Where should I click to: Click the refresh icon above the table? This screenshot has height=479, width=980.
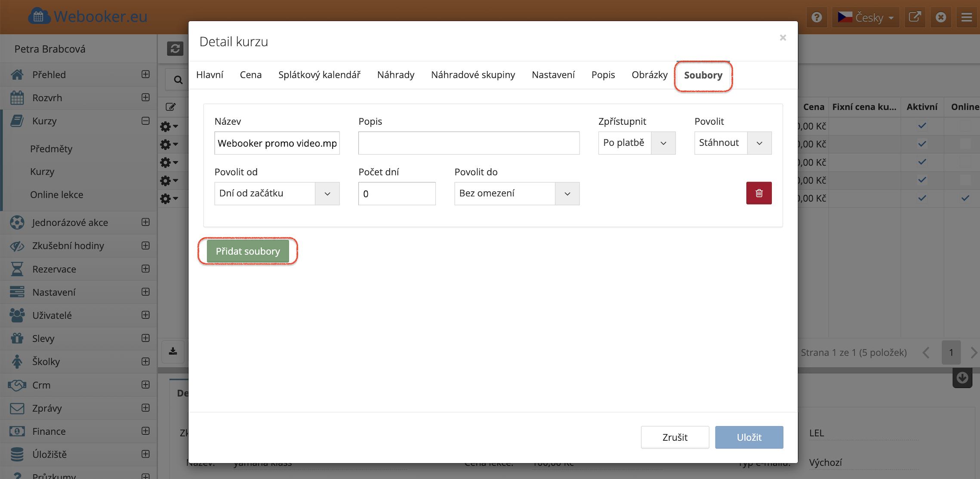[x=175, y=49]
